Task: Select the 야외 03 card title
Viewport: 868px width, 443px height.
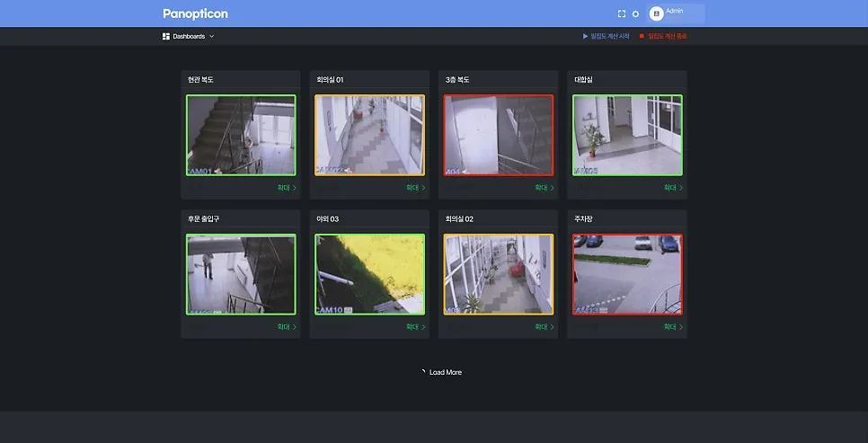Action: (328, 218)
